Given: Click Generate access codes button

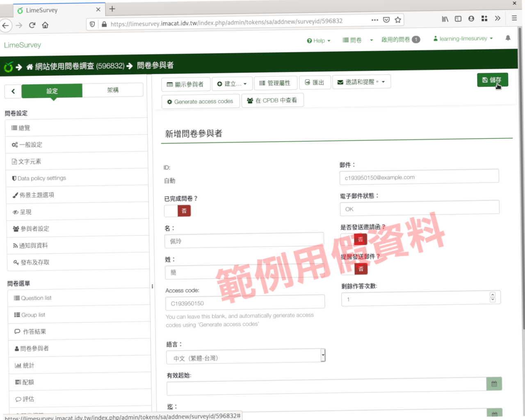Looking at the screenshot, I should click(201, 101).
